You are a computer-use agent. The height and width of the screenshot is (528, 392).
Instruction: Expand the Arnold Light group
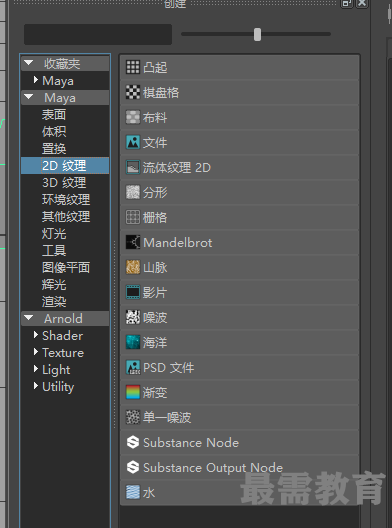(x=36, y=369)
